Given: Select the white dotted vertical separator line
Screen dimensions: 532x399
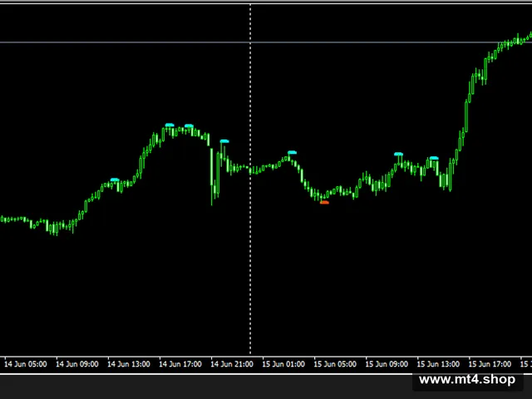Looking at the screenshot, I should 250,180.
